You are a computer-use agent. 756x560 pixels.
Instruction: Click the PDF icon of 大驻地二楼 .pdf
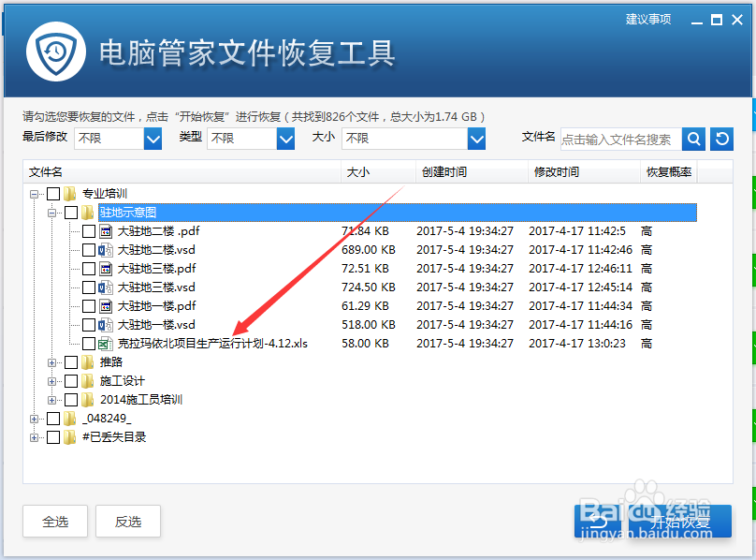coord(106,231)
